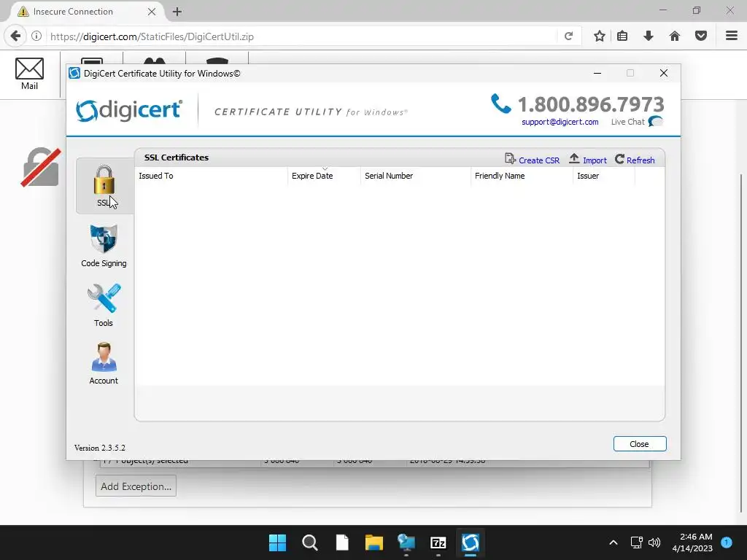The width and height of the screenshot is (747, 560).
Task: Close the Insecure Connection tab
Action: [152, 12]
